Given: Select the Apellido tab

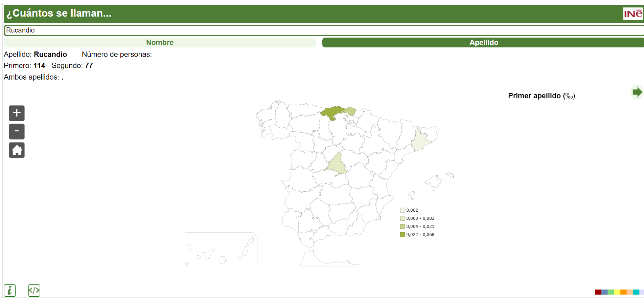Looking at the screenshot, I should pyautogui.click(x=483, y=43).
